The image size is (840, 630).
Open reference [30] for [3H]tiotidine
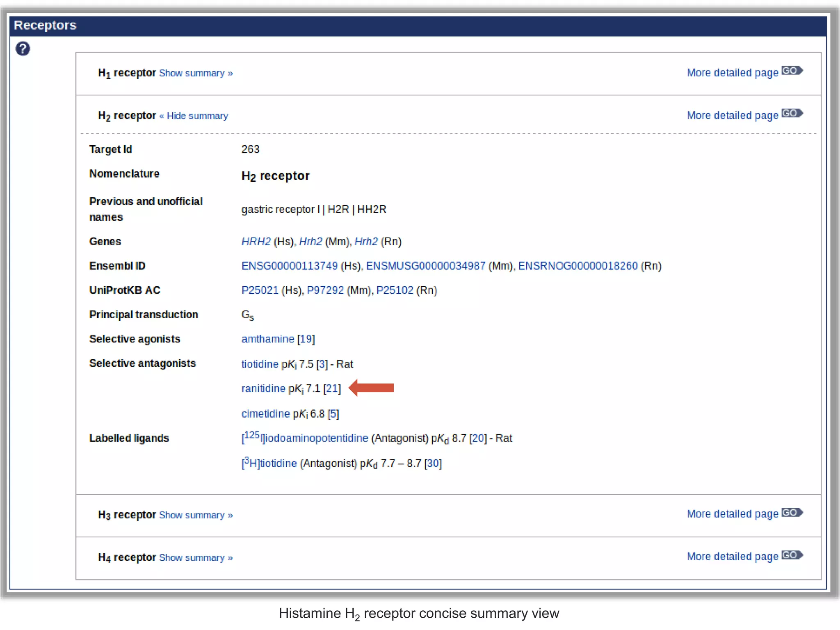click(433, 463)
